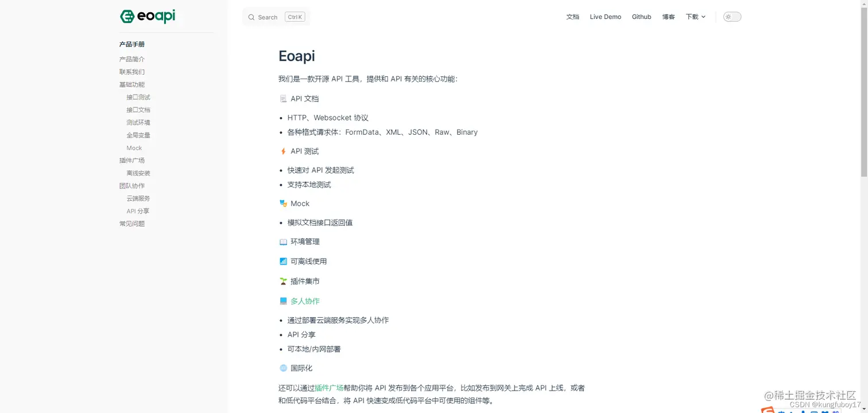The width and height of the screenshot is (868, 413).
Task: Click chart icon beside 可离线使用
Action: [283, 261]
